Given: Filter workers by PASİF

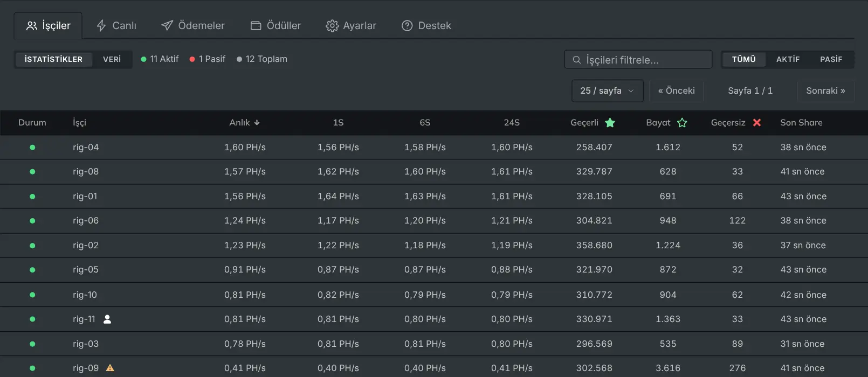Looking at the screenshot, I should (x=831, y=59).
